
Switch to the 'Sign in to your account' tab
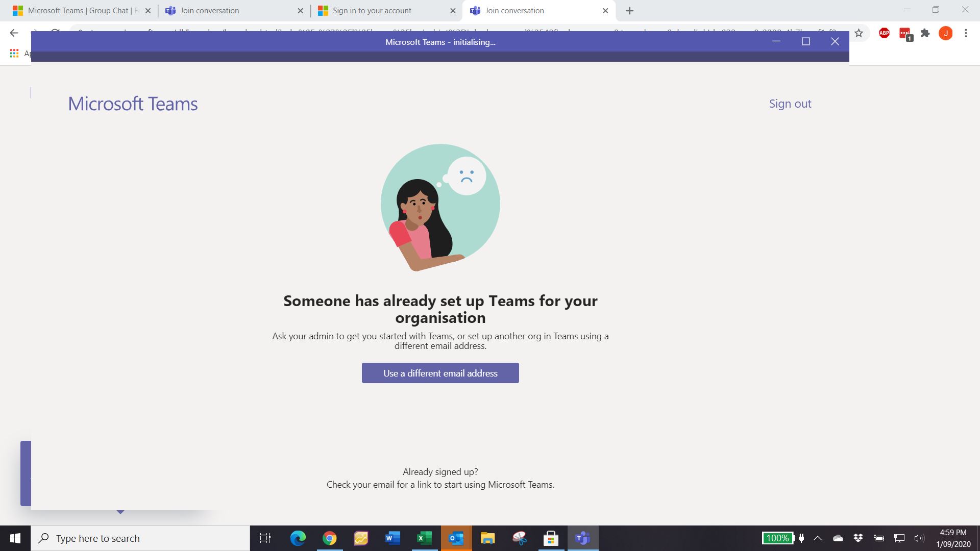point(372,10)
